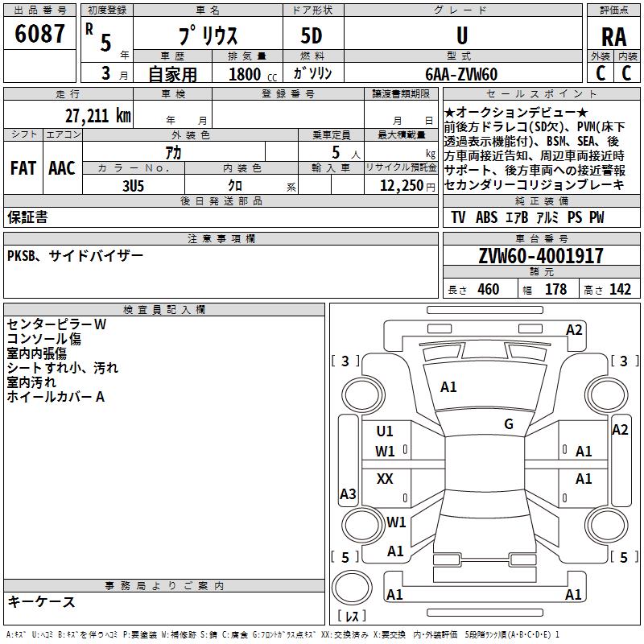This screenshot has width=644, height=644.
Task: Click equipment code エアB
Action: [517, 217]
